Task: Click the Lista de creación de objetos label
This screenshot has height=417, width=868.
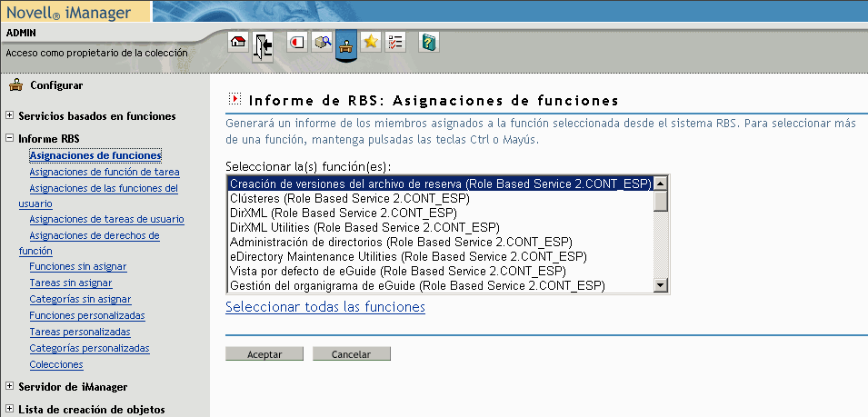Action: pyautogui.click(x=91, y=410)
